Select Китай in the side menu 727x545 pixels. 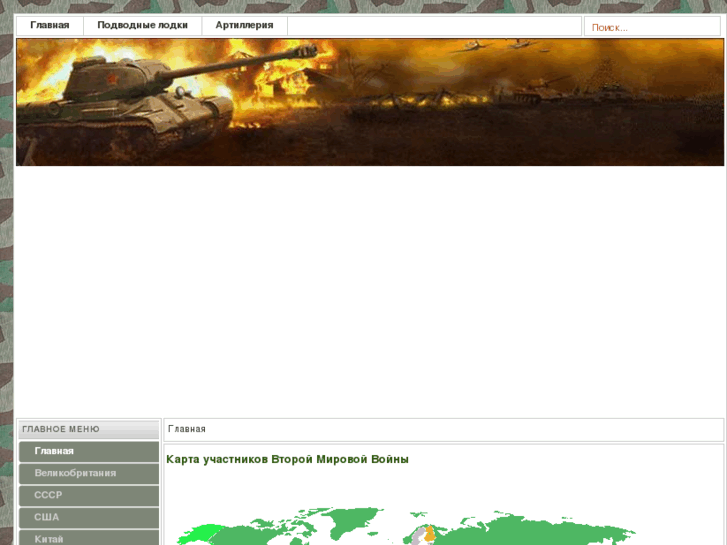point(89,538)
